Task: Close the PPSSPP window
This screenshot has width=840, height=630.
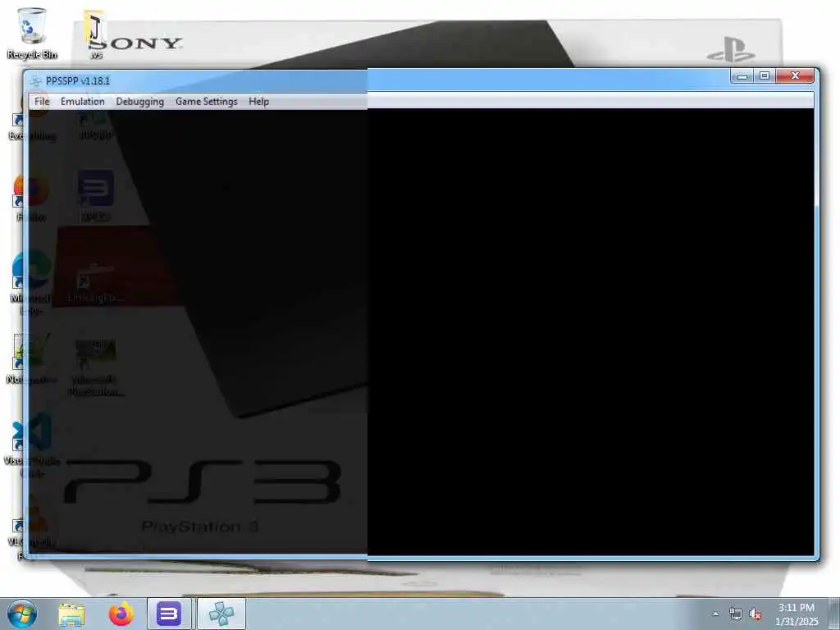Action: point(795,76)
